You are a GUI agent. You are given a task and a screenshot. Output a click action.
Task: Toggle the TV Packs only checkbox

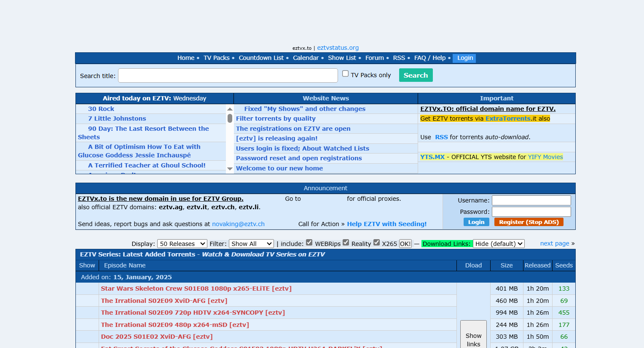coord(345,74)
